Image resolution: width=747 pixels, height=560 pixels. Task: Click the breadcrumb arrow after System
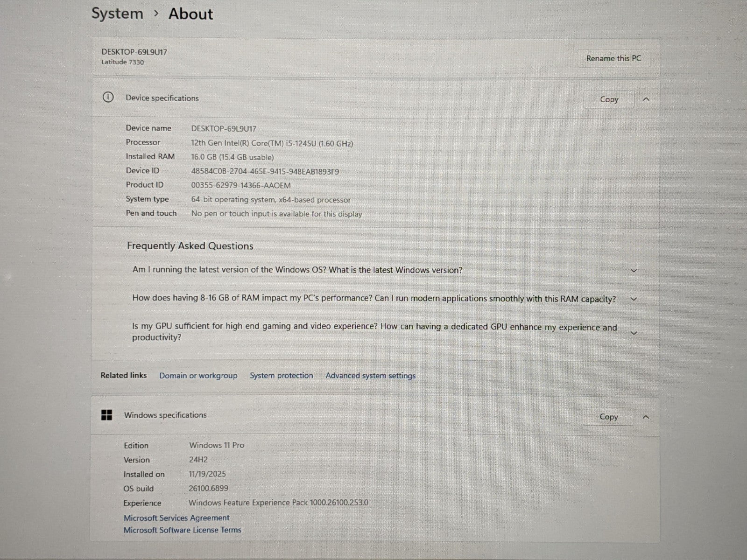coord(156,14)
